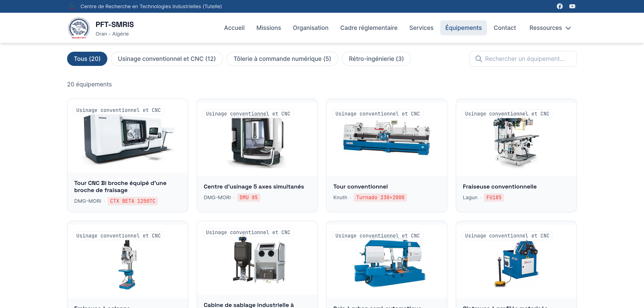Filter by Tôlerie à commande numérique (5)
The width and height of the screenshot is (644, 308).
point(282,59)
